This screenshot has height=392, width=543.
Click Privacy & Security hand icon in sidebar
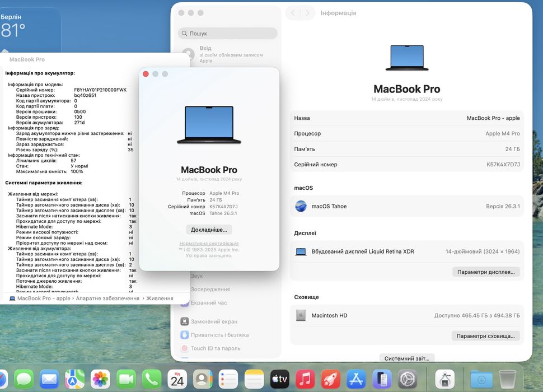[185, 335]
